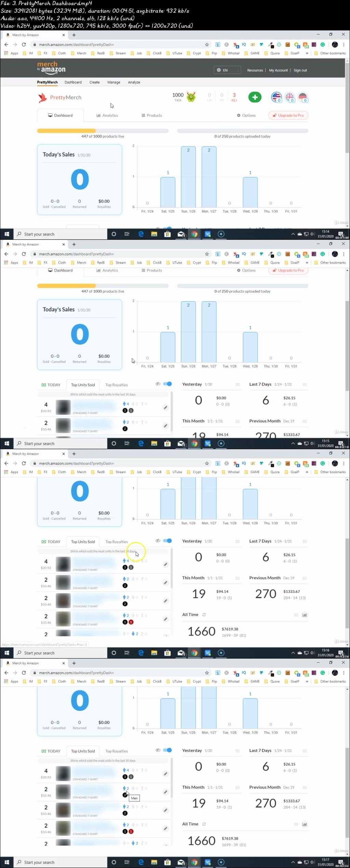Open Microsoft Store from the bottom frame's taskbar
350x868 pixels.
point(167,862)
